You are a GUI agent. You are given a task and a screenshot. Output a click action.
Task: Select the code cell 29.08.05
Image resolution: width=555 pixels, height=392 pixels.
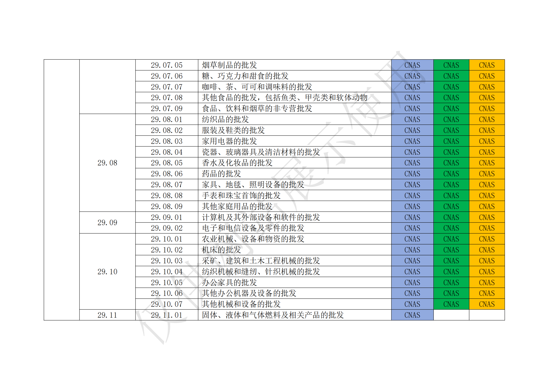[167, 163]
